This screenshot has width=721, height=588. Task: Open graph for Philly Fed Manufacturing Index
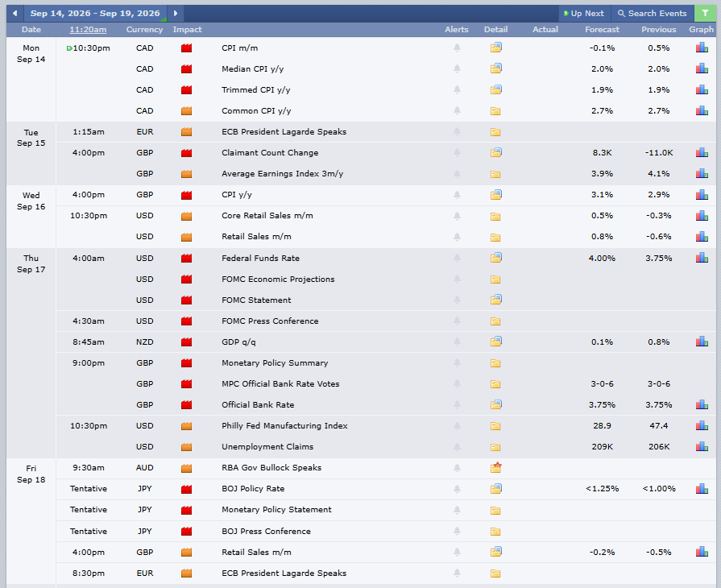click(702, 426)
